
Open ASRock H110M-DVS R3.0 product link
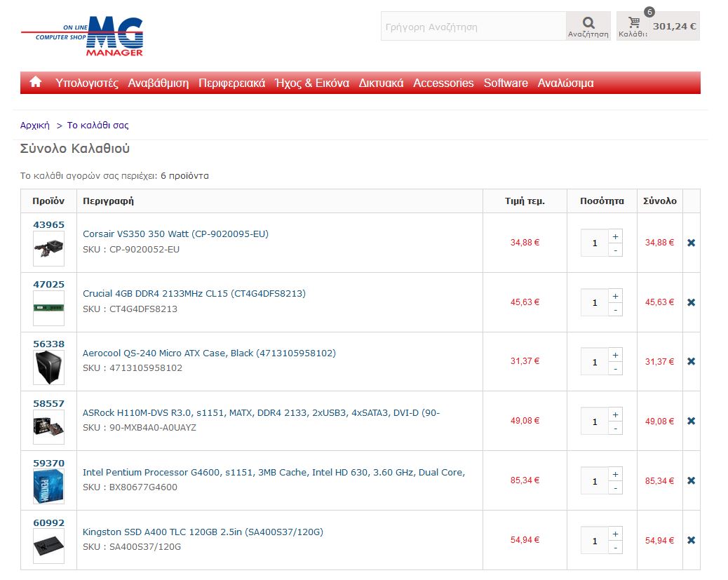[261, 412]
